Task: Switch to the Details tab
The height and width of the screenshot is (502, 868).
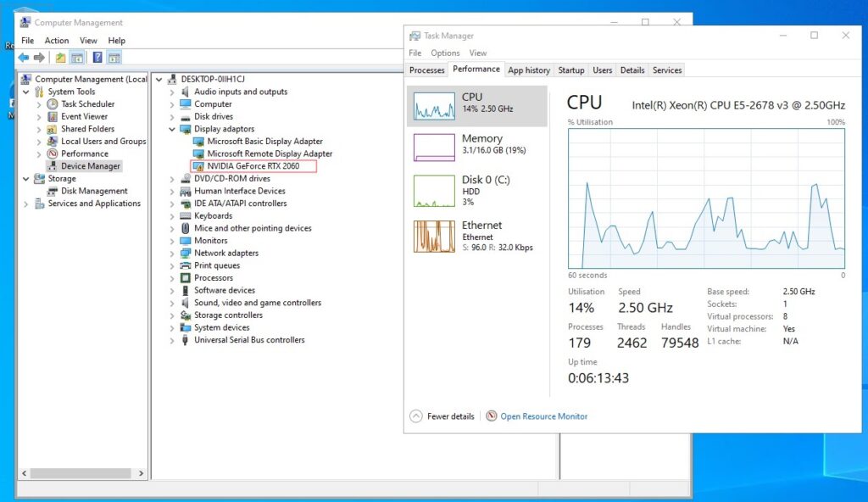Action: [x=632, y=70]
